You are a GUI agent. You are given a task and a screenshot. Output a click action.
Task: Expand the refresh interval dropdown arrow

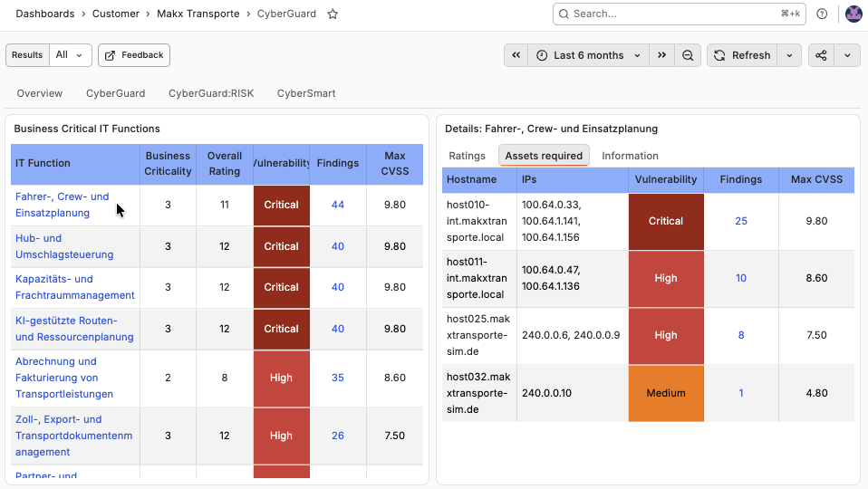point(789,55)
